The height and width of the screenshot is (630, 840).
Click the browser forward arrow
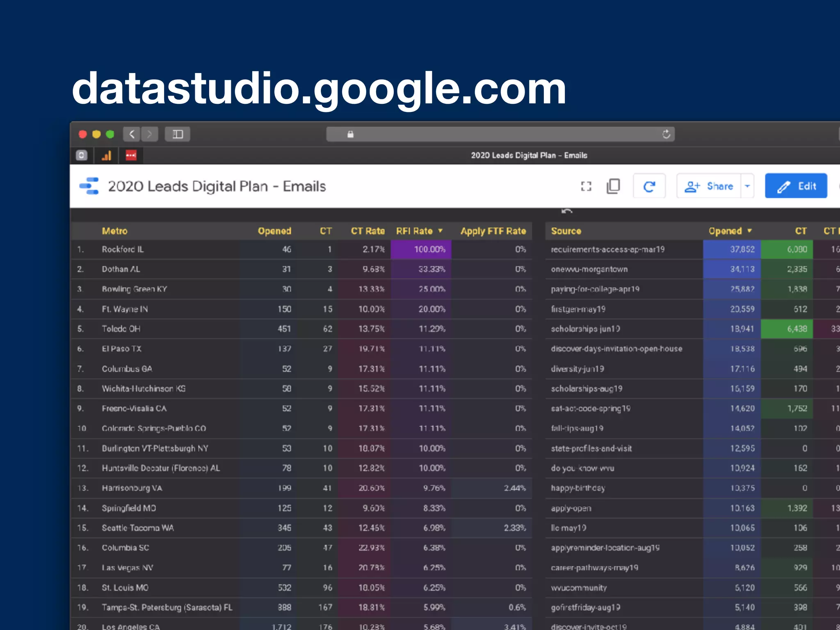[x=150, y=134]
